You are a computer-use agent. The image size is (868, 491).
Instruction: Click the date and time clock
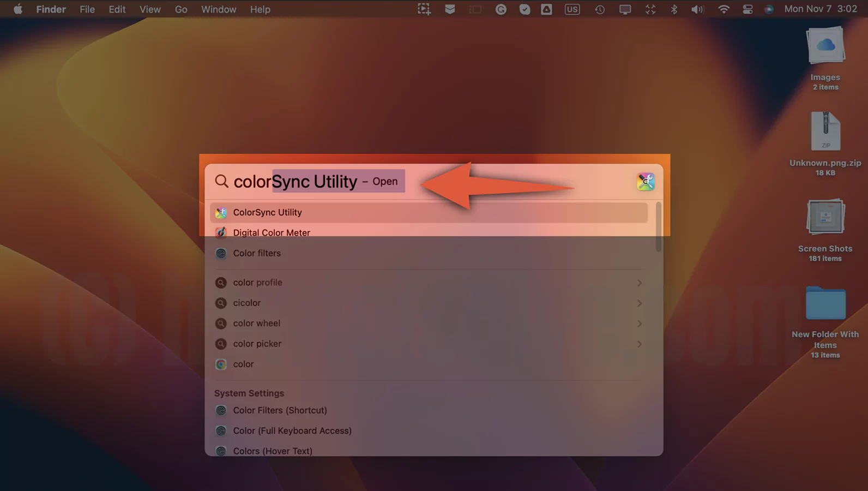pos(821,9)
